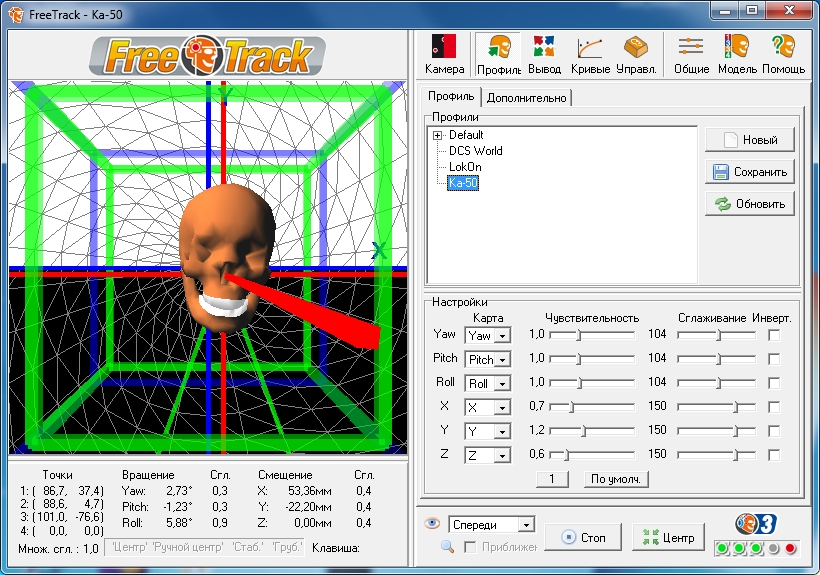Open the Спереди view dropdown

526,525
